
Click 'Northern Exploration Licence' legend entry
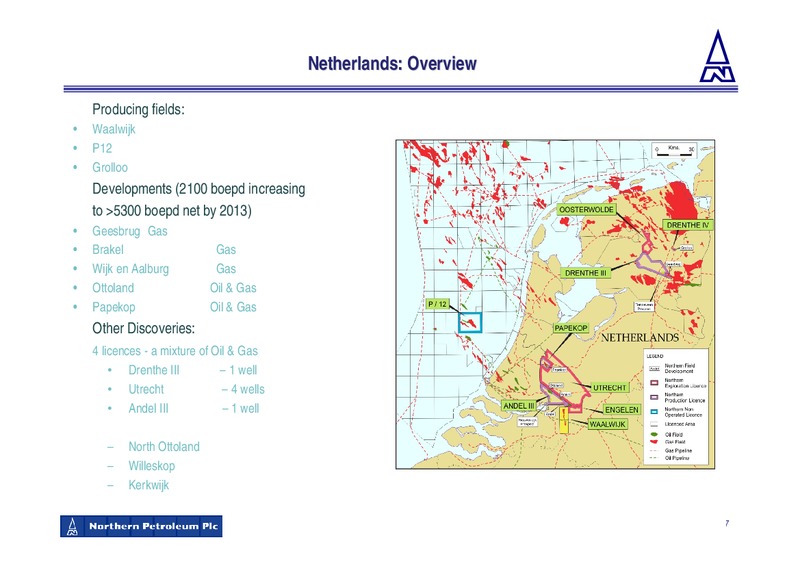pyautogui.click(x=678, y=383)
